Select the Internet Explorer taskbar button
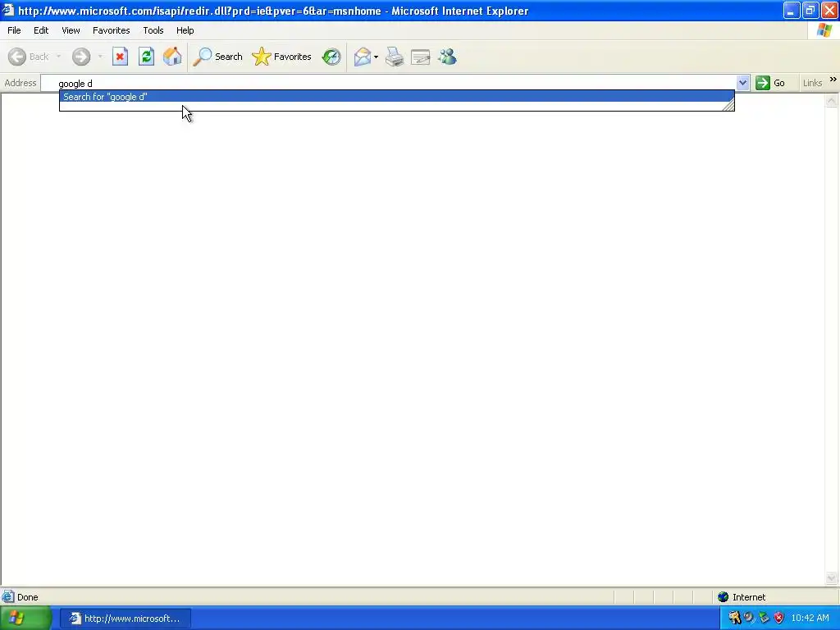840x630 pixels. point(125,619)
